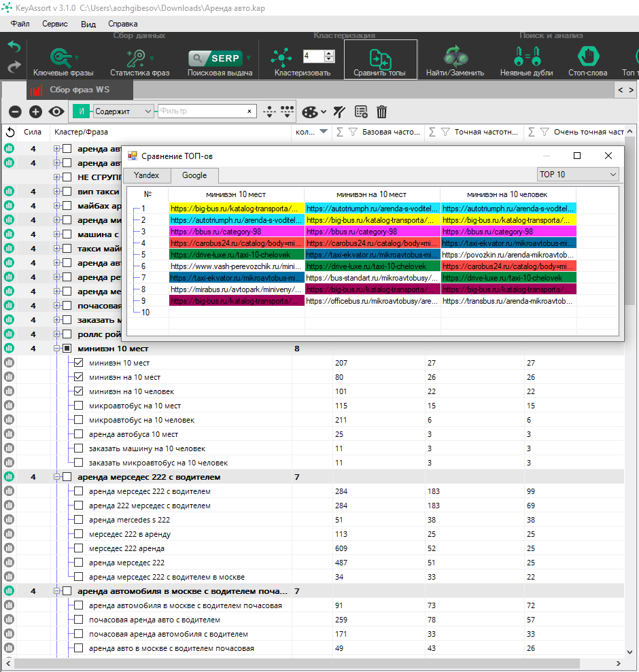The height and width of the screenshot is (672, 639).
Task: Expand the НЕ СГРУПП group
Action: (x=56, y=177)
